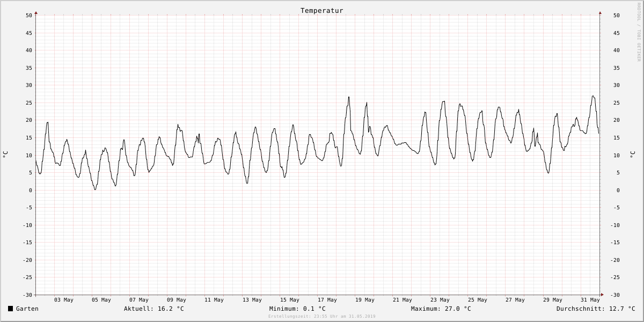Click the "5" label on the right axis
644x322 pixels.
tap(618, 173)
